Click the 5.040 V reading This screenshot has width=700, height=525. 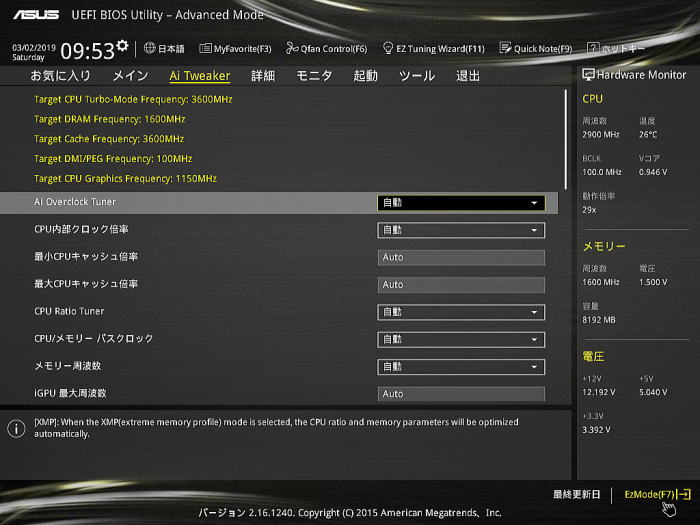(653, 392)
